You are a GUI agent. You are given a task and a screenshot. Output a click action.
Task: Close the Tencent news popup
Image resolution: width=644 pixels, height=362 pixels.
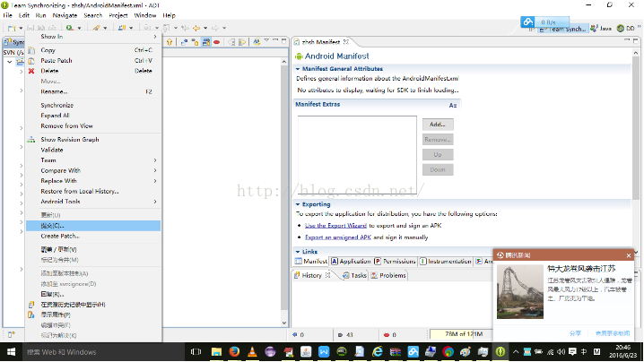pyautogui.click(x=629, y=255)
